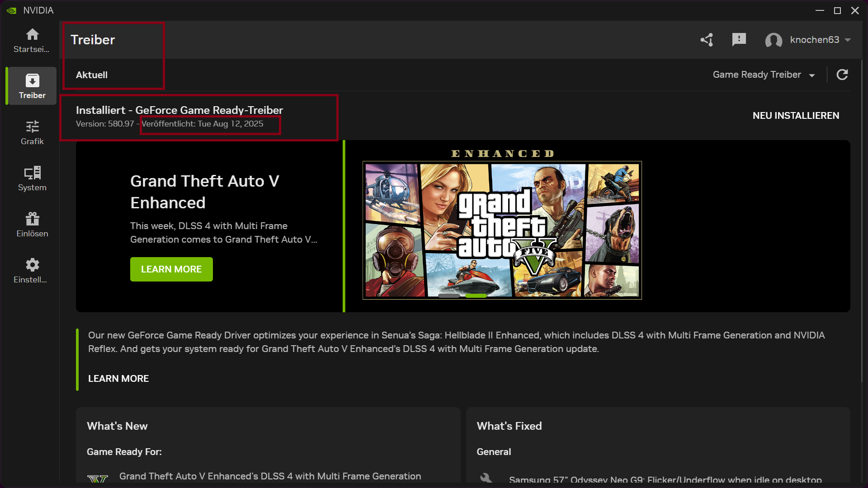Screen dimensions: 868x488
Task: Click the Treiber page heading
Action: tap(93, 40)
